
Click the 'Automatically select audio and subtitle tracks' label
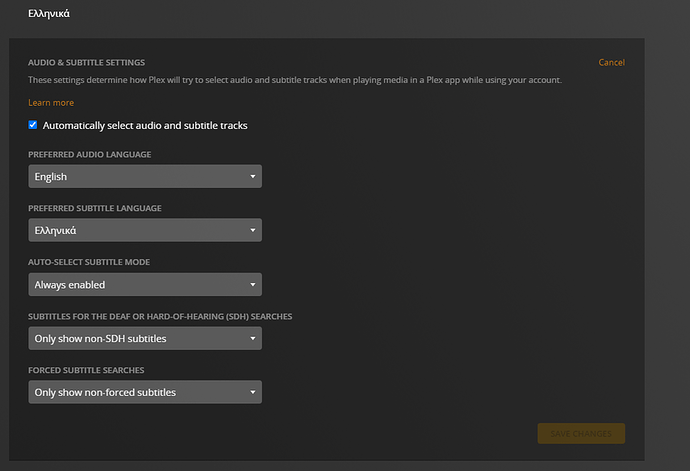click(x=145, y=126)
